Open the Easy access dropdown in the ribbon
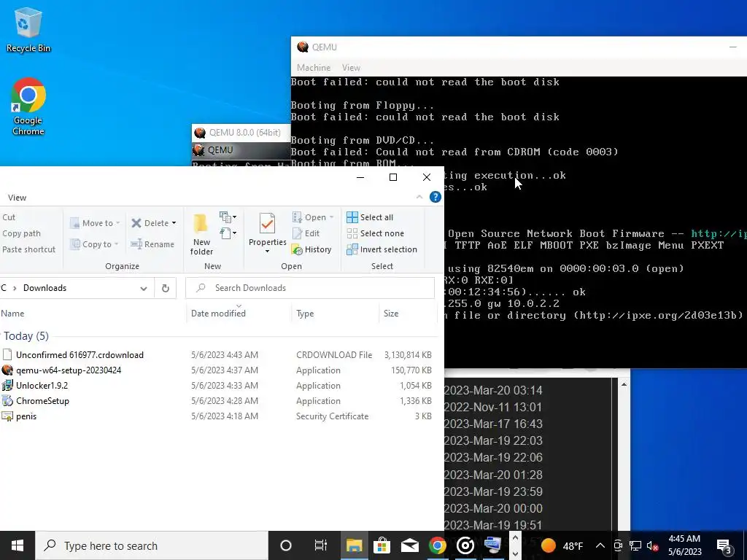The image size is (747, 560). point(228,233)
